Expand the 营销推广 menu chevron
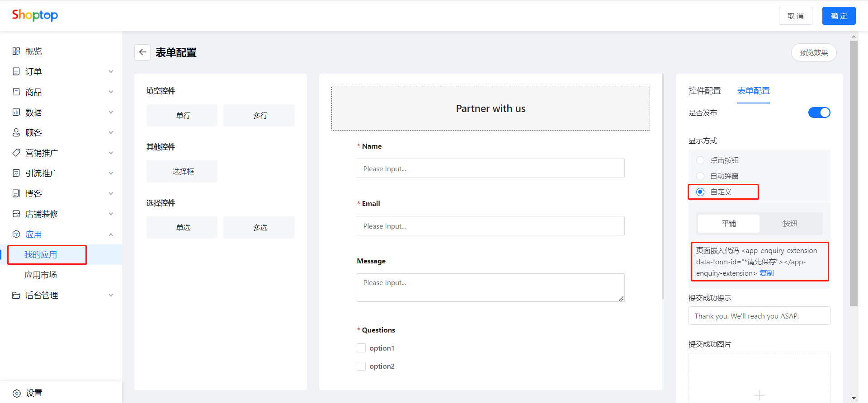 [x=111, y=153]
